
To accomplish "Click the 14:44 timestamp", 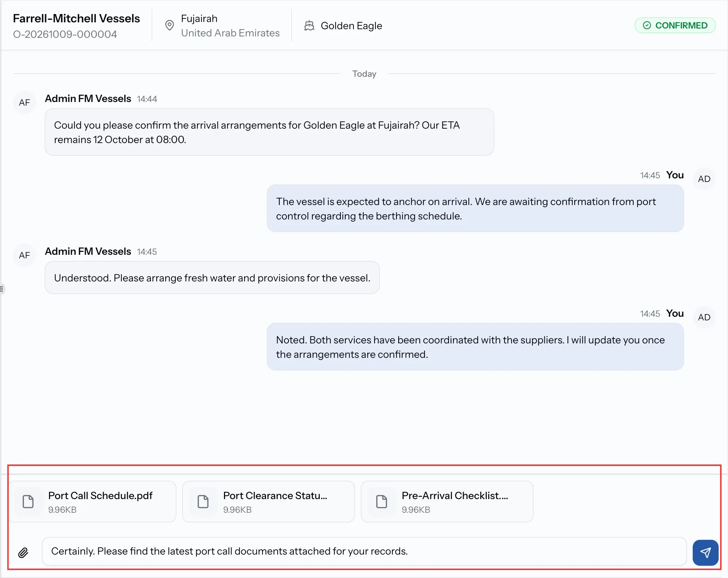I will [147, 99].
